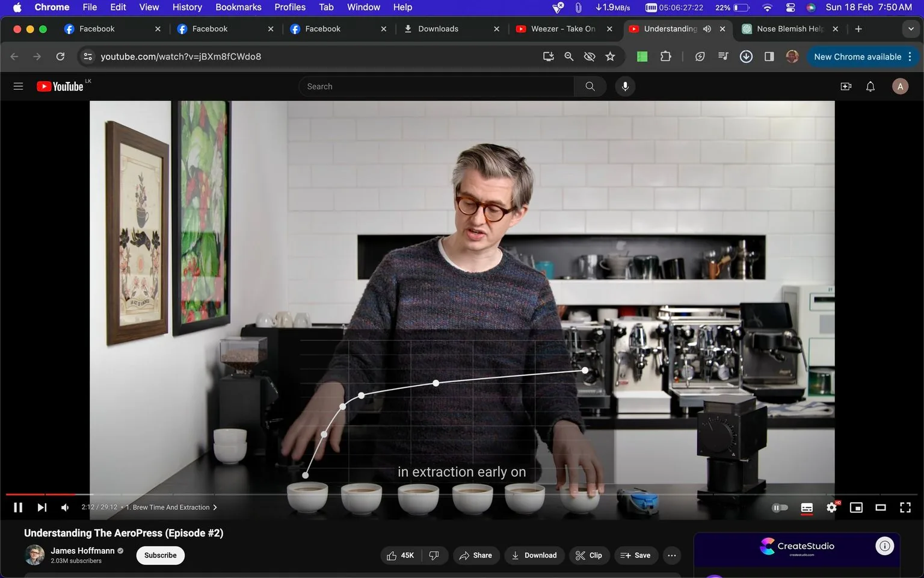Open Chrome extensions puzzle icon
Image resolution: width=924 pixels, height=578 pixels.
point(665,56)
